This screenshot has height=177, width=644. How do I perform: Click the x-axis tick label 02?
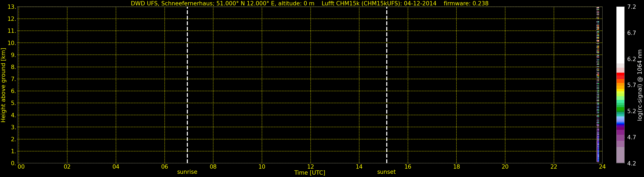(67, 167)
